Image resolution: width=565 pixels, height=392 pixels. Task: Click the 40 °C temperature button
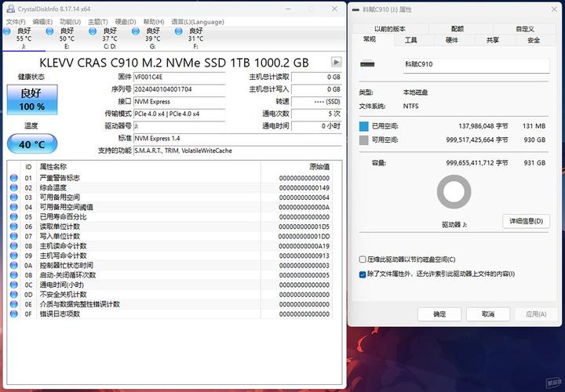click(x=32, y=144)
